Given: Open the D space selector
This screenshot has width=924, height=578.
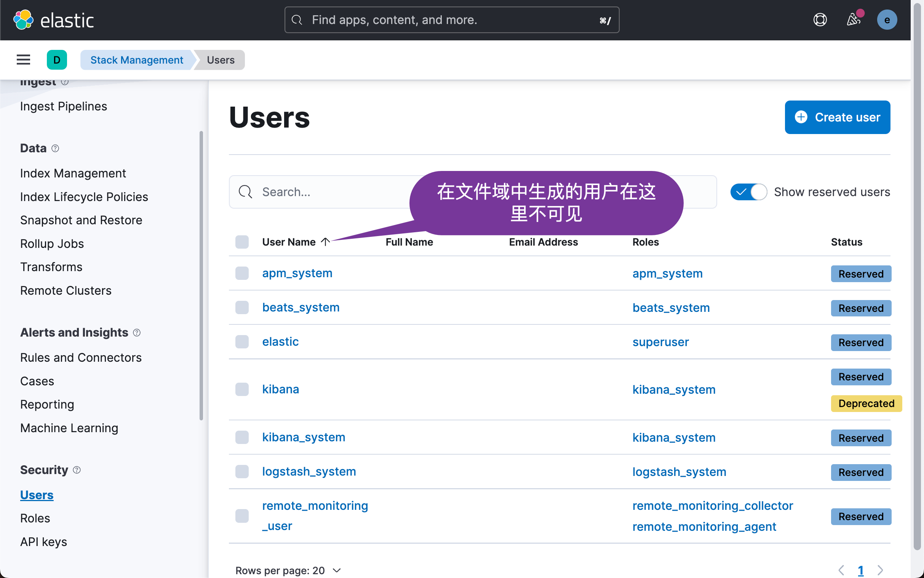Looking at the screenshot, I should [57, 60].
